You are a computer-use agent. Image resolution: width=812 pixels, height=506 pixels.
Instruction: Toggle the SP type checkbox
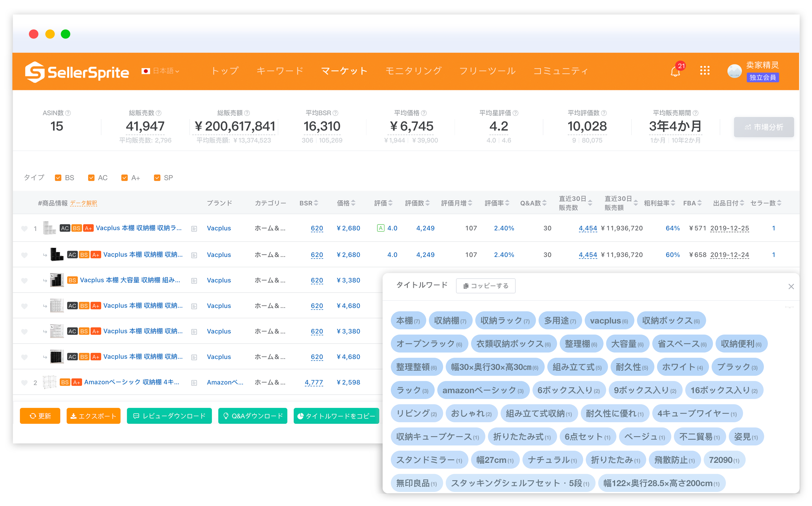coord(157,178)
